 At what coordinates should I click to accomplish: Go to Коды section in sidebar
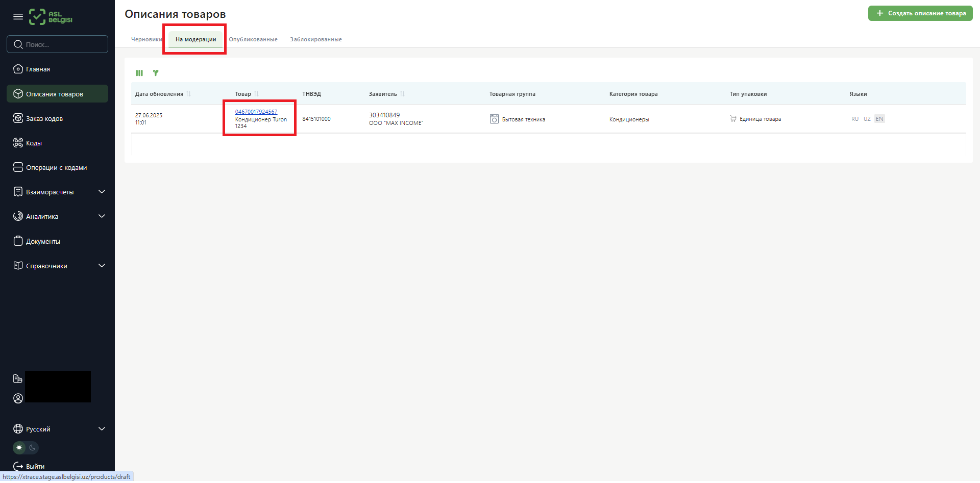click(34, 143)
